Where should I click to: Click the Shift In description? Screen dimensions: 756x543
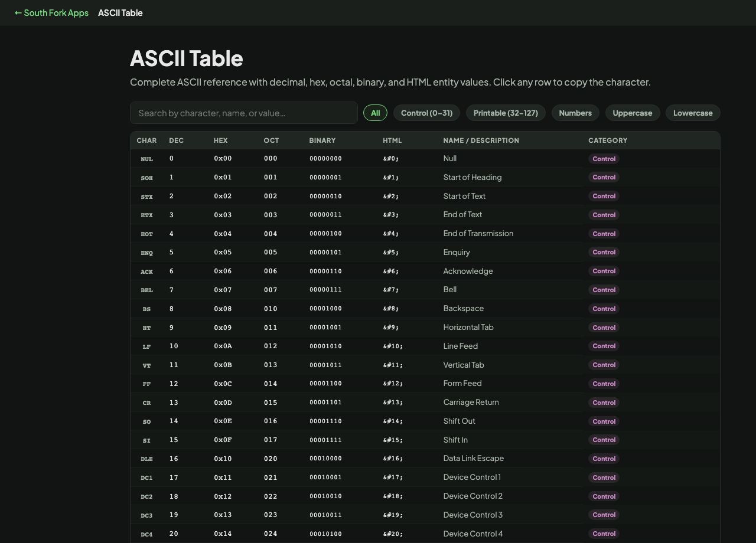(455, 440)
